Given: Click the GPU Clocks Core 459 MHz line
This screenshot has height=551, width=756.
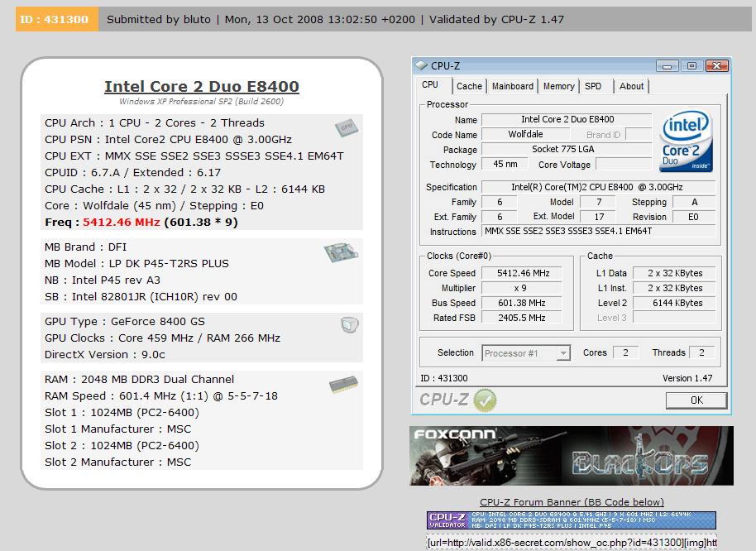Looking at the screenshot, I should (162, 338).
